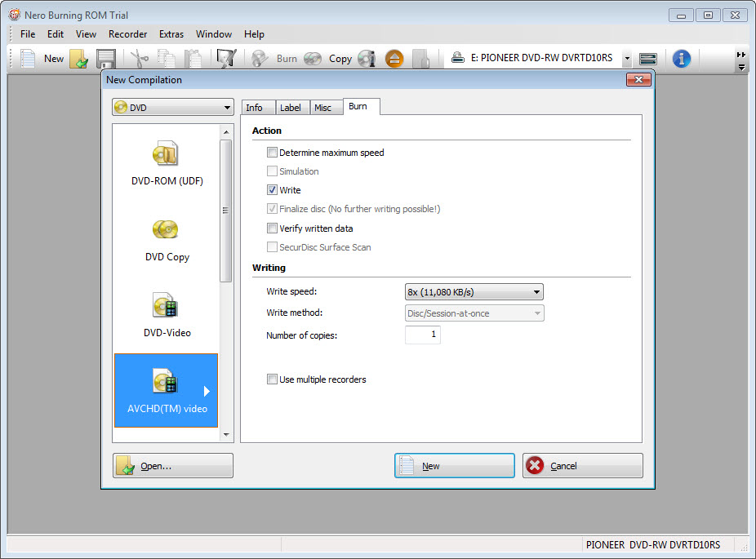Click the New label in toolbar
The height and width of the screenshot is (559, 756).
point(54,59)
